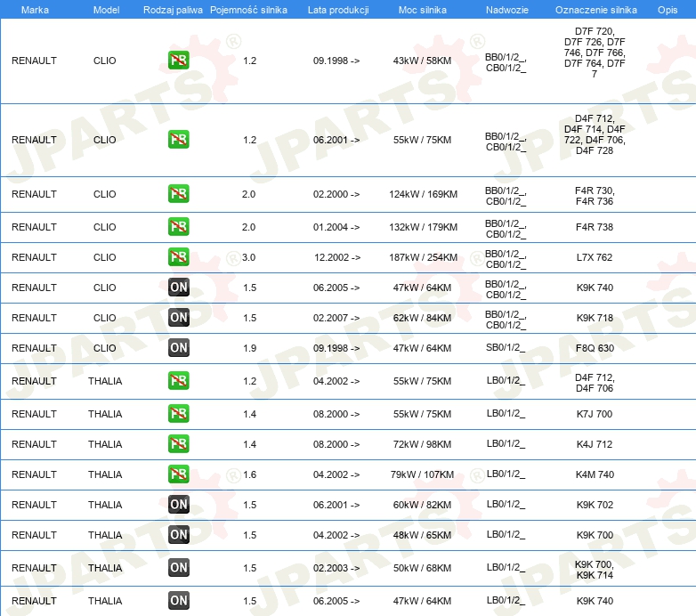Screen dimensions: 696x616
Task: Select the 43kW / 58KM power cell
Action: (422, 61)
